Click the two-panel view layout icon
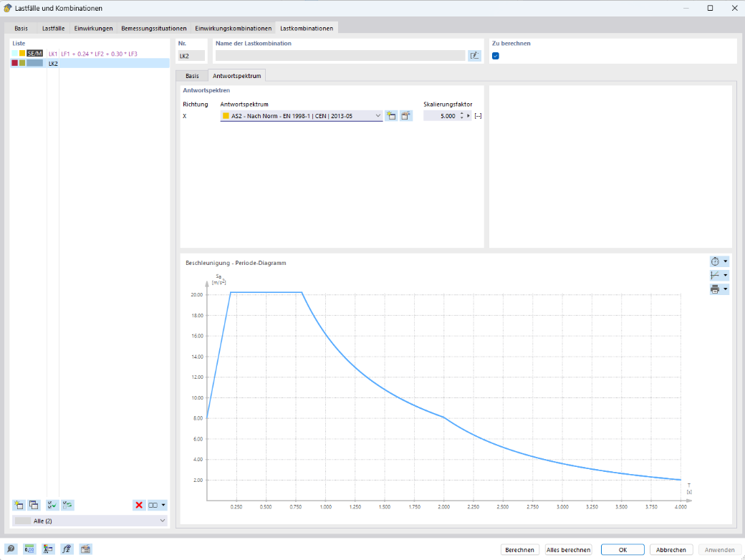The image size is (745, 560). (x=153, y=505)
